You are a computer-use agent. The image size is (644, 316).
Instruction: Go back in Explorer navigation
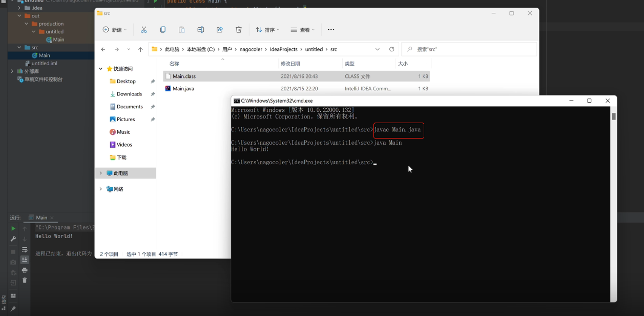[x=103, y=49]
